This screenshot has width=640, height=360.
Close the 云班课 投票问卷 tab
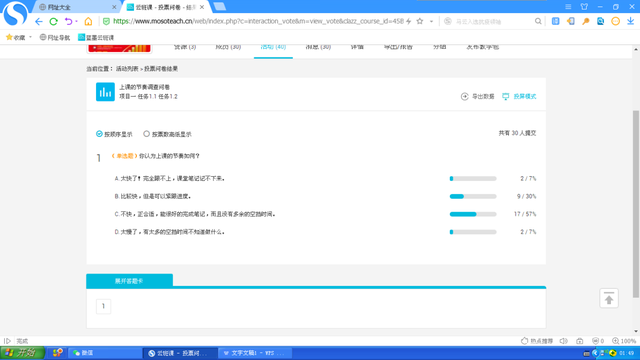coord(202,7)
